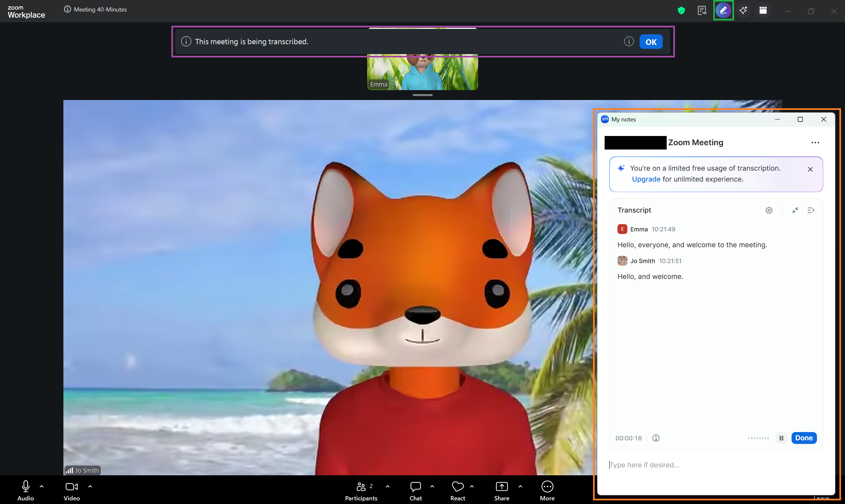Image resolution: width=845 pixels, height=504 pixels.
Task: Open Transcript settings gear
Action: 769,211
